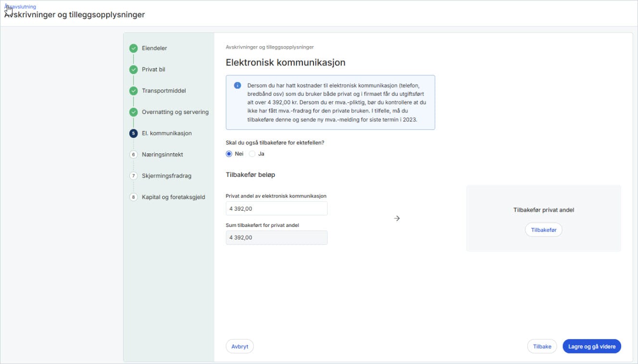Select the El. kommunikasjon step
Screen dimensions: 638x364
tap(166, 133)
